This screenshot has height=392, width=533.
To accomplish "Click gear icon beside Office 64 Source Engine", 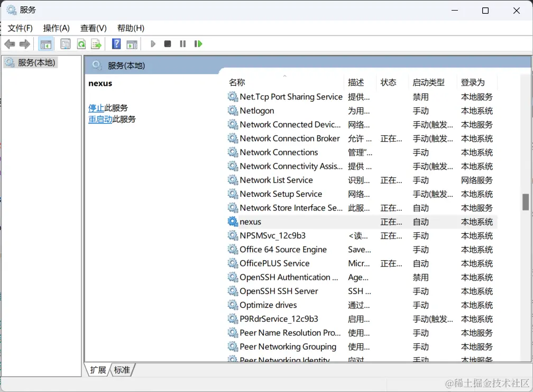I will coord(233,250).
